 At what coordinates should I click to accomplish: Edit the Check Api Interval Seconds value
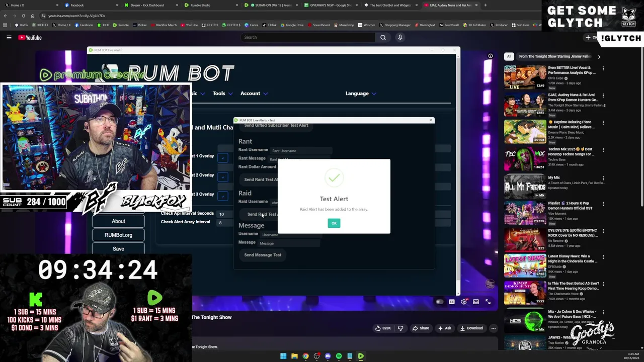(x=225, y=214)
